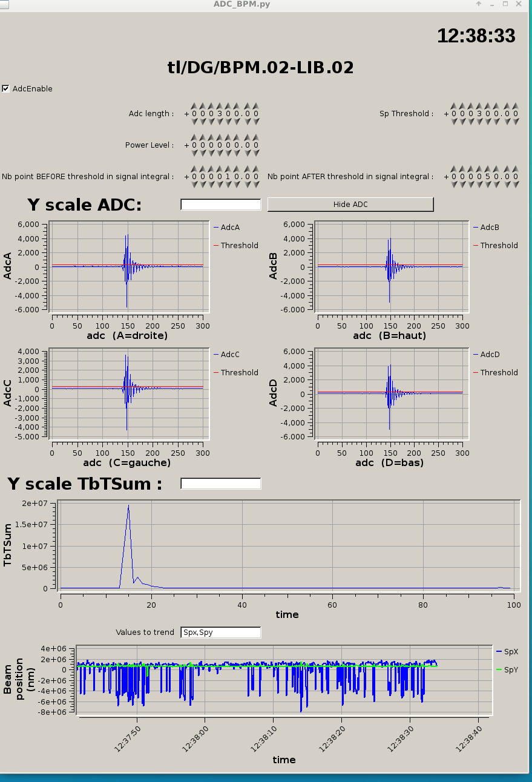Decrement the hundreds digit of Adc length
This screenshot has height=782, width=532.
[x=220, y=122]
